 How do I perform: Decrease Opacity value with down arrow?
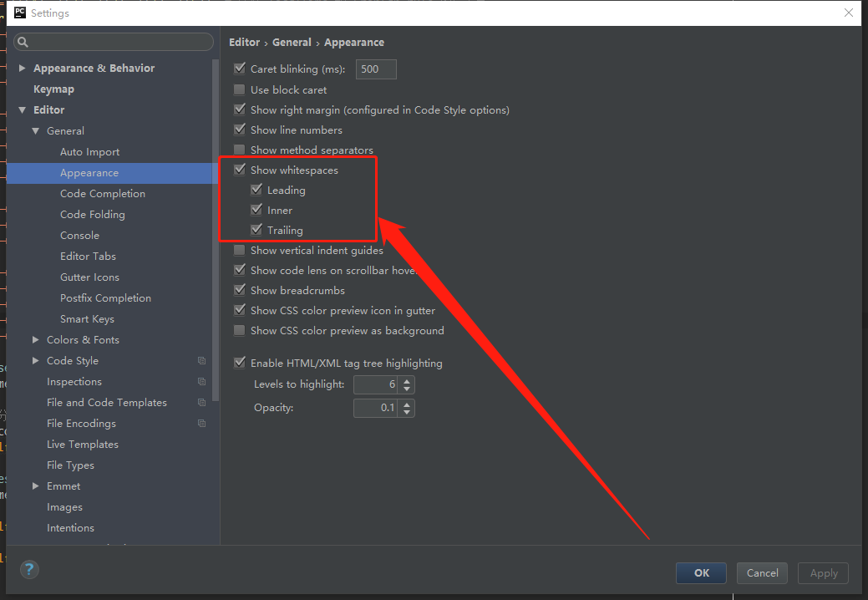pyautogui.click(x=407, y=412)
